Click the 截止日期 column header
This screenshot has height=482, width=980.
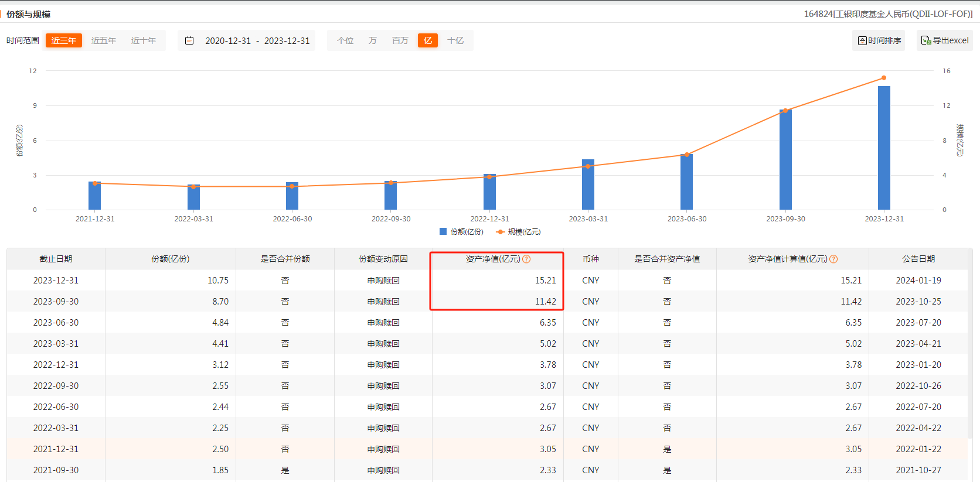[56, 259]
